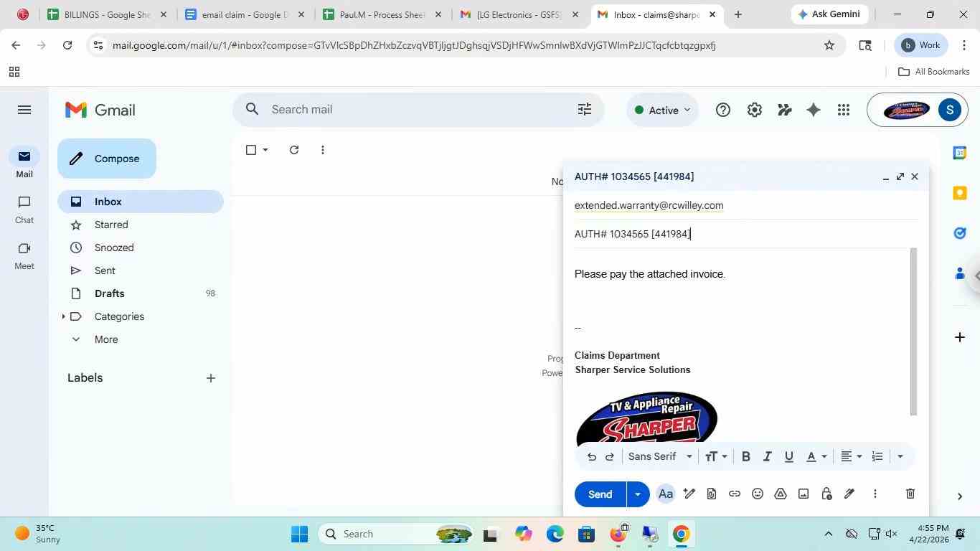Screen dimensions: 980x551
Task: Toggle bold formatting
Action: coord(745,456)
